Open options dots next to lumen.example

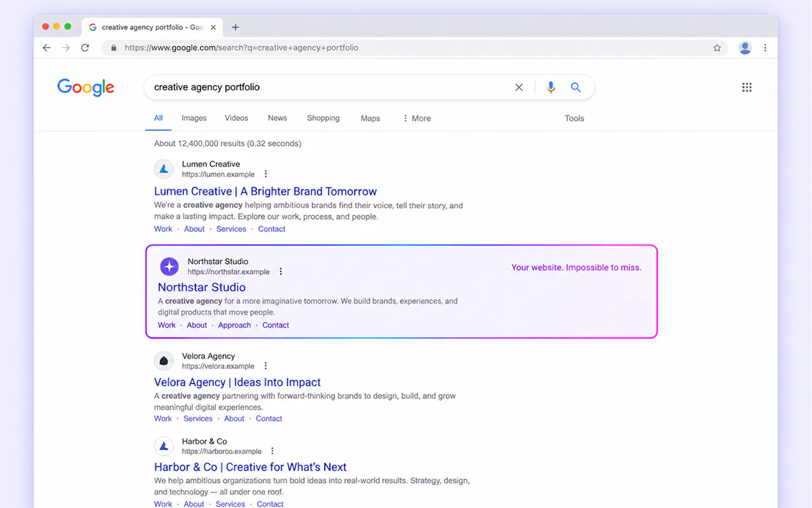coord(265,174)
